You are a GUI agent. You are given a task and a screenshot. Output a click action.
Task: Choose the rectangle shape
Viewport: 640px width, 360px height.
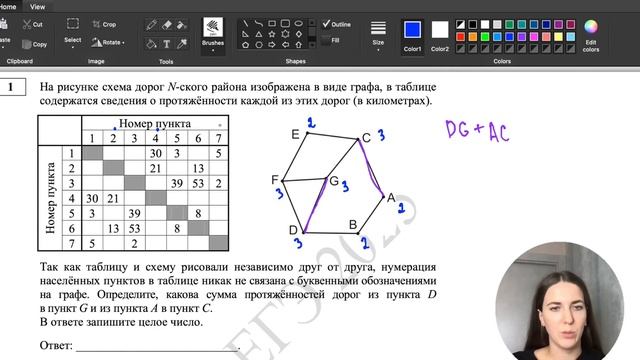point(272,24)
